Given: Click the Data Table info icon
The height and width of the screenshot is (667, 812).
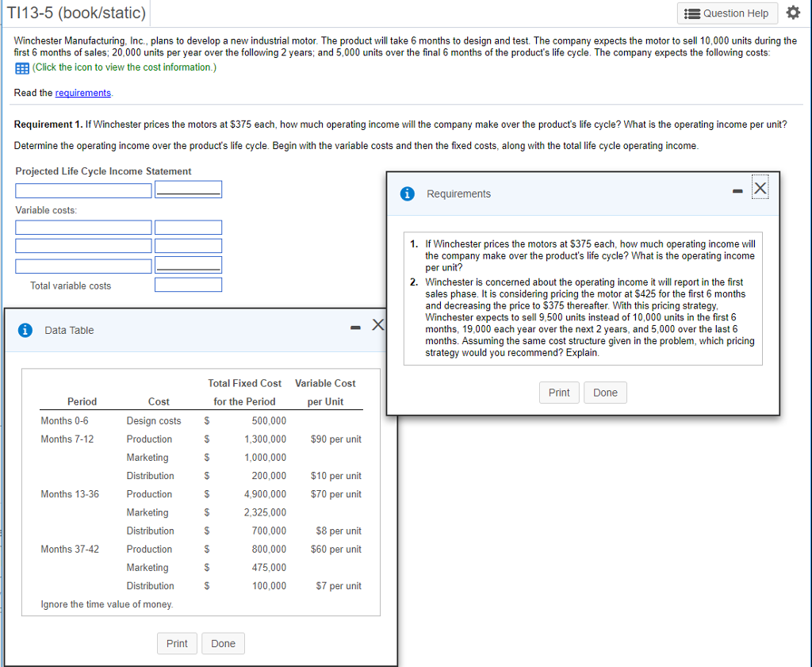Looking at the screenshot, I should [25, 331].
